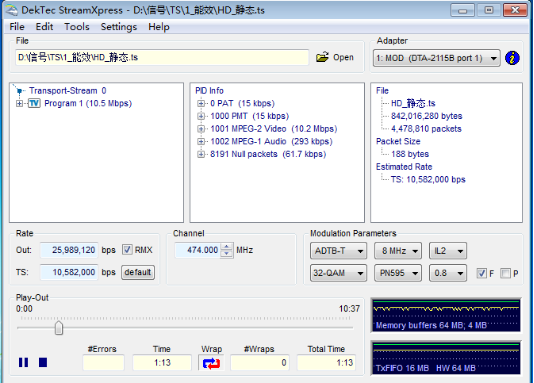Viewport: 534px width, 383px height.
Task: Click the TS: 10,582,000 bps estimate
Action: click(428, 179)
